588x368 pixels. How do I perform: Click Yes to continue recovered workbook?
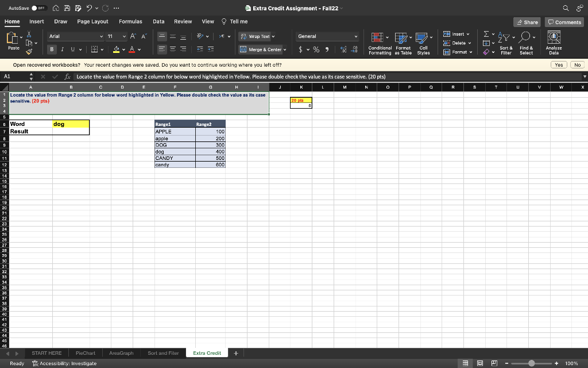tap(558, 64)
